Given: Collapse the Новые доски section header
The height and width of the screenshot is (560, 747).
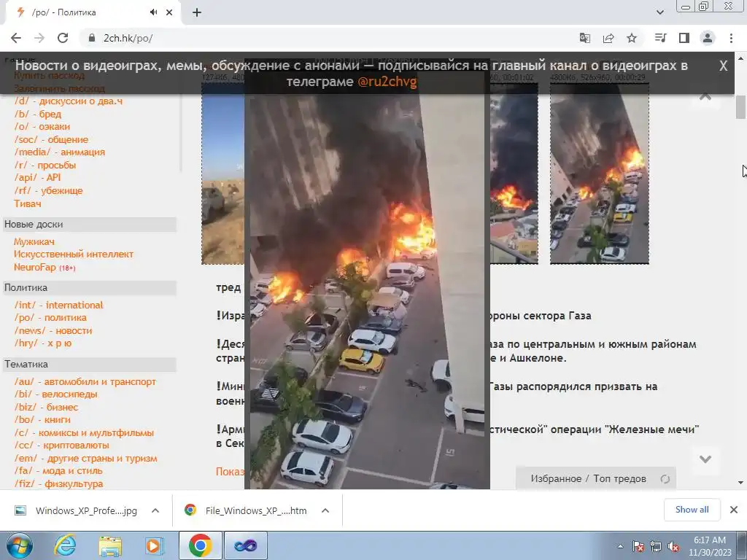Looking at the screenshot, I should [90, 225].
